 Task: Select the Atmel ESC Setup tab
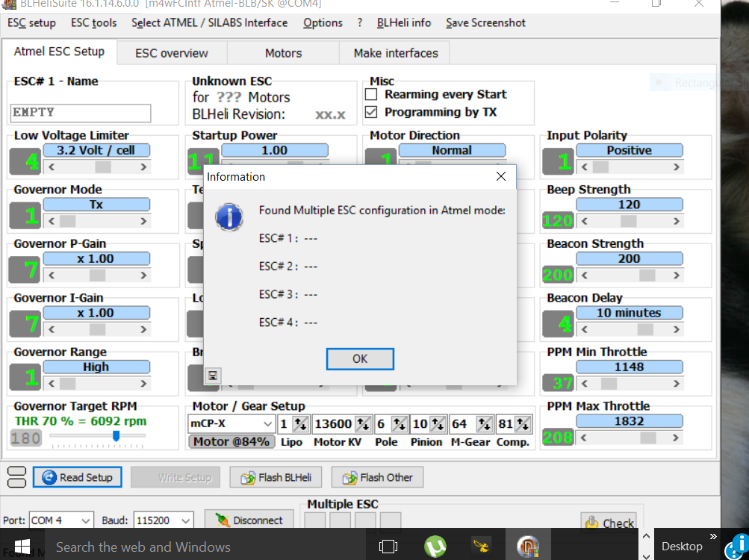pyautogui.click(x=59, y=52)
